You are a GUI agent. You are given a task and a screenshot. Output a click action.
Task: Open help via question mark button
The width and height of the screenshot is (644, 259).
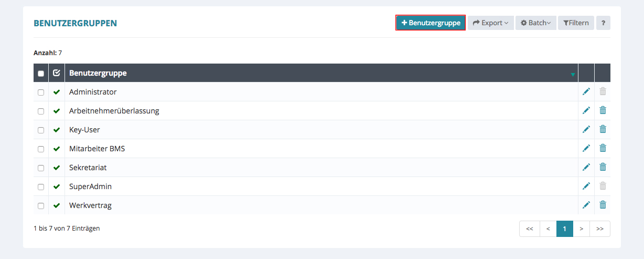point(603,23)
